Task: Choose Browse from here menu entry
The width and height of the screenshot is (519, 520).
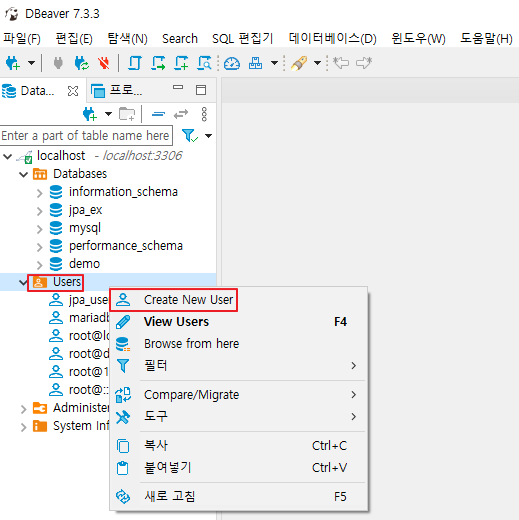Action: (x=239, y=344)
